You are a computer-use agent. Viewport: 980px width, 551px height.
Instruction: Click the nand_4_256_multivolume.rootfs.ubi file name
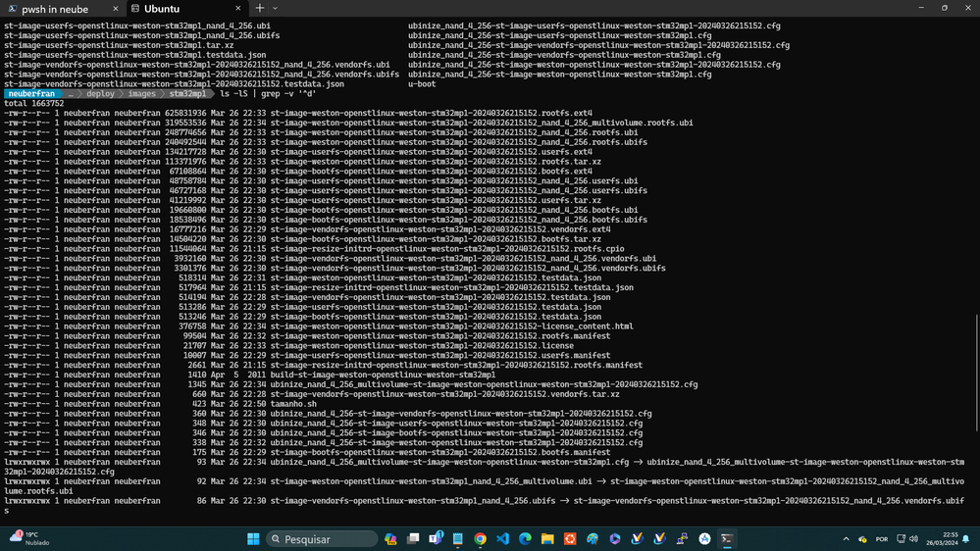coord(482,124)
